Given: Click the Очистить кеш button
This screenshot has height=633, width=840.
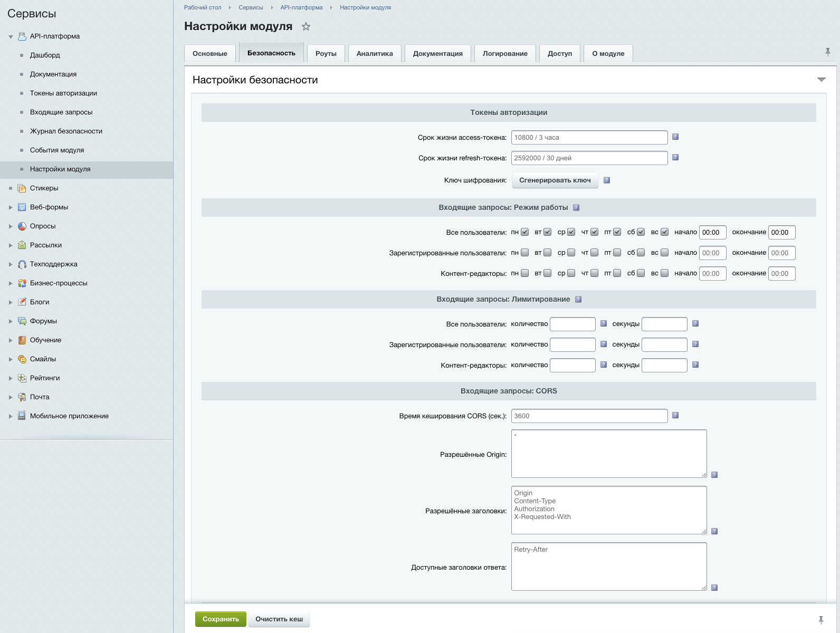Looking at the screenshot, I should pos(279,619).
